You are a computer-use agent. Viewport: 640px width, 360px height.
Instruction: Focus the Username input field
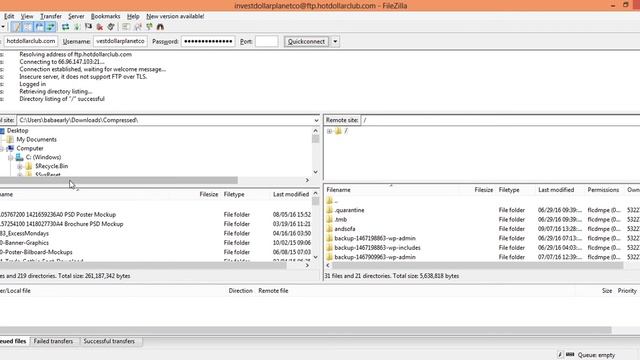[x=120, y=41]
